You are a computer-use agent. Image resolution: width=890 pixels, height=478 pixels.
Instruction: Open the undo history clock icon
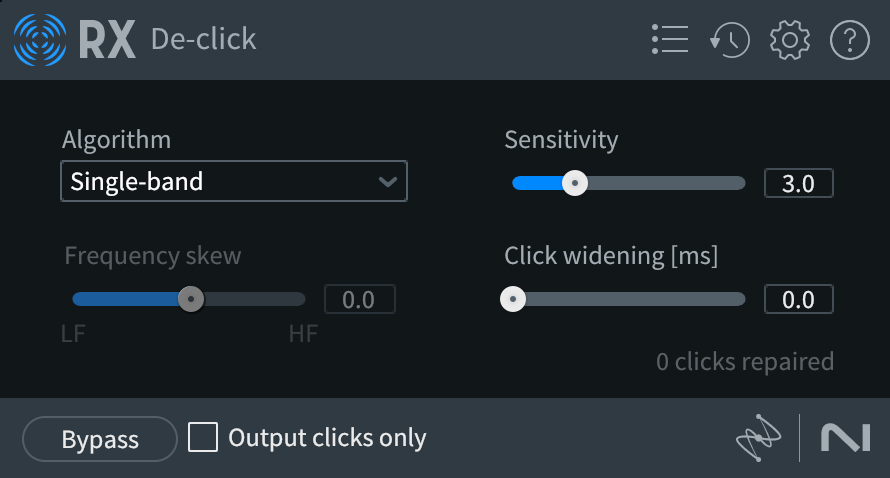point(730,40)
